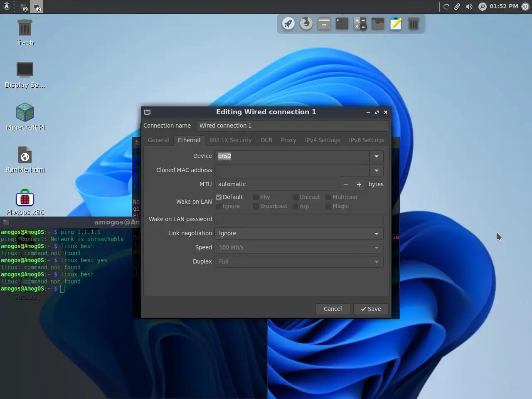532x399 pixels.
Task: Select the network editor window group in taskbar
Action: click(37, 7)
